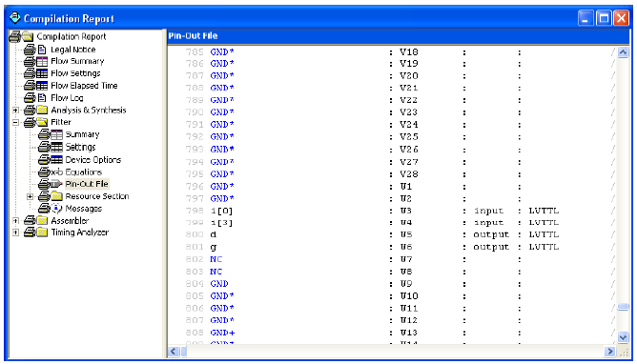Viewport: 637px width, 364px height.
Task: Click the Device Options table icon
Action: 57,159
